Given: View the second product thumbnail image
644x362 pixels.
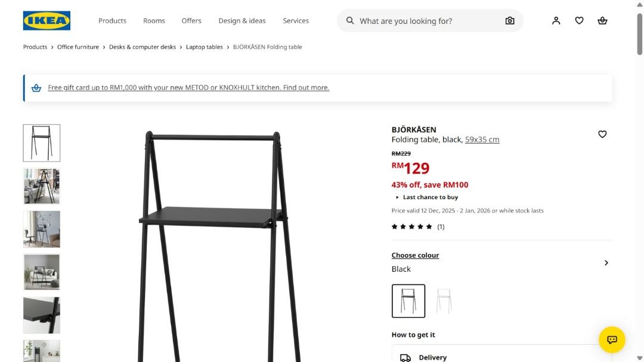Looking at the screenshot, I should [x=42, y=186].
